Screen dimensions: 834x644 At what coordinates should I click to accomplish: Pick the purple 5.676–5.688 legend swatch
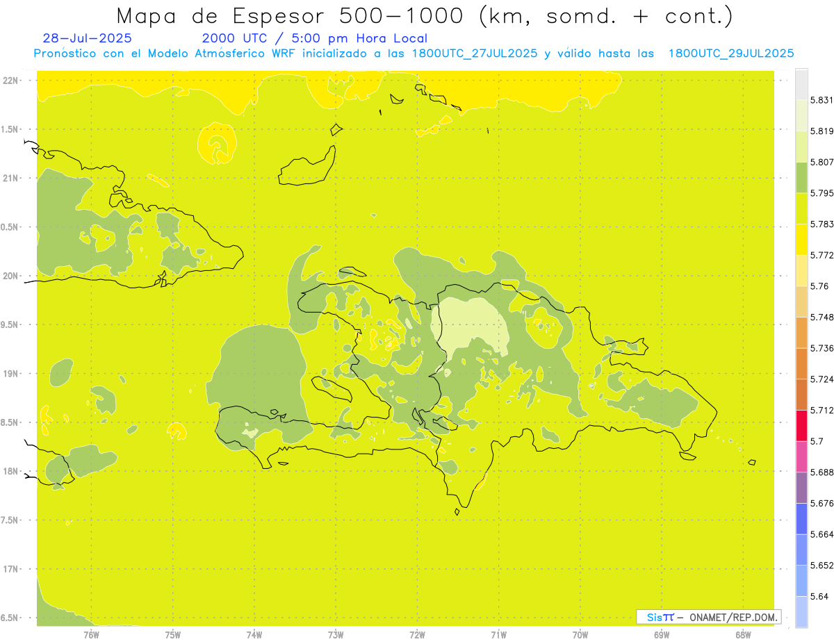click(x=801, y=488)
